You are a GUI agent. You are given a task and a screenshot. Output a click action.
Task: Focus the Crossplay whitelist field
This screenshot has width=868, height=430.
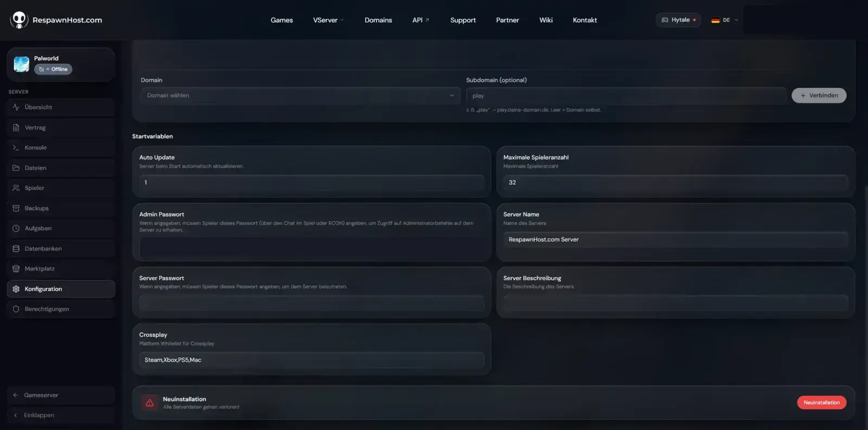click(311, 360)
